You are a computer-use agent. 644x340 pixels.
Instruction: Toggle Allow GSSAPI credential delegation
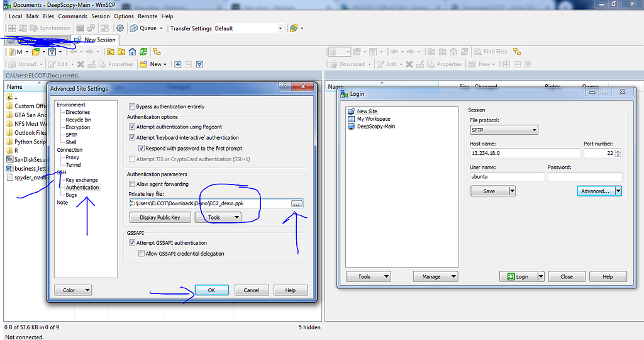(x=142, y=253)
